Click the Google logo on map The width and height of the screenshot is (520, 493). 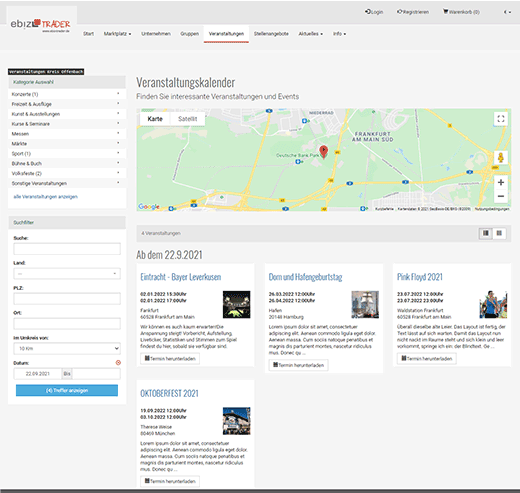click(149, 207)
